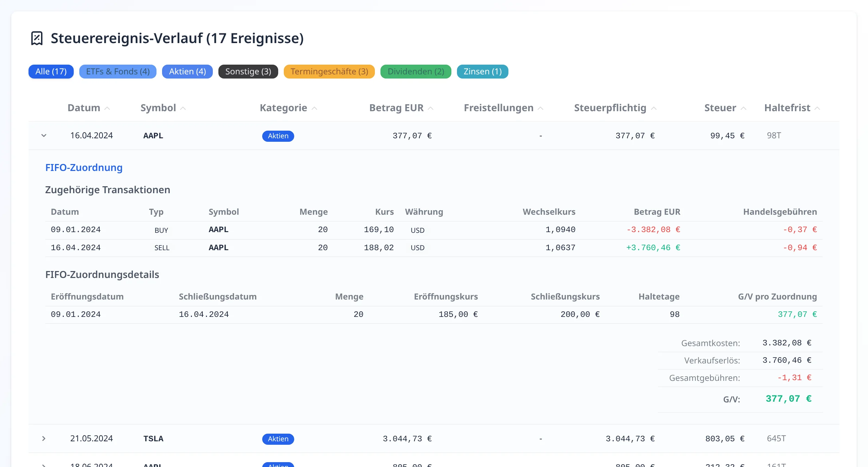Click the bold G/V total 377,07 €
This screenshot has height=467, width=868.
[788, 399]
